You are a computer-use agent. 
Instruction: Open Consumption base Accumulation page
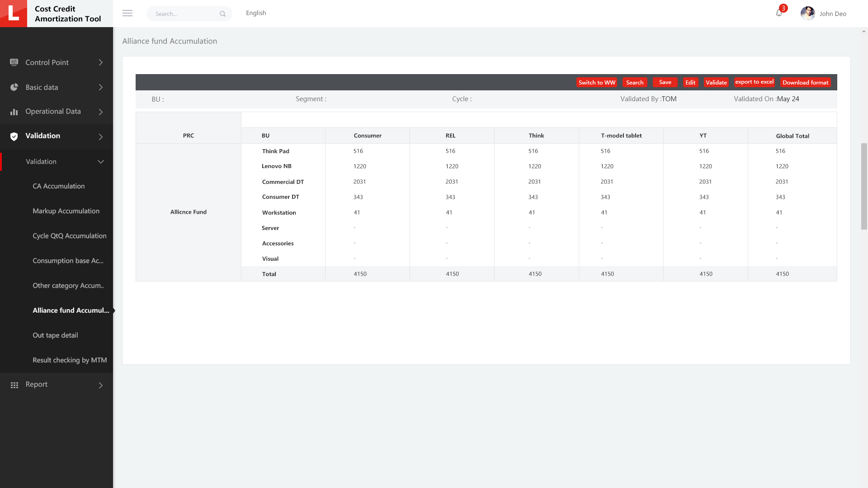tap(68, 261)
